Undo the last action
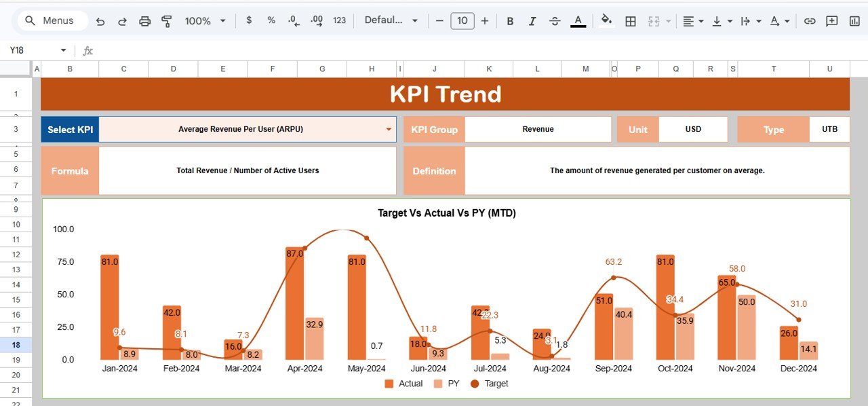The width and height of the screenshot is (868, 406). click(100, 21)
